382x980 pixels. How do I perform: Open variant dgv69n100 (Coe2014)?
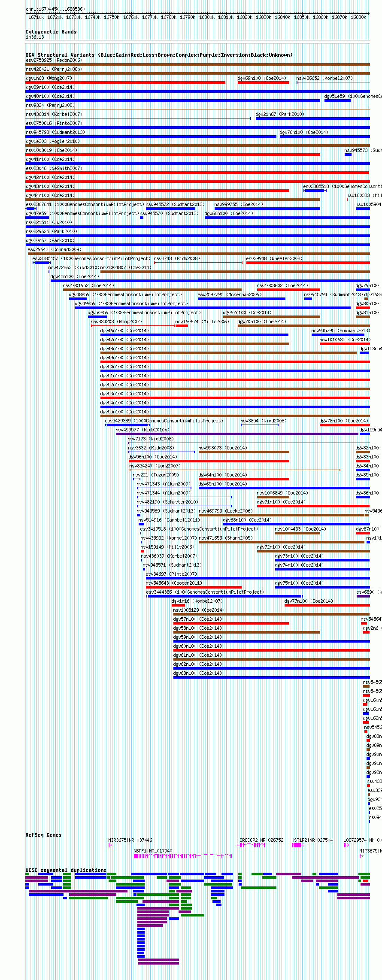(262, 78)
